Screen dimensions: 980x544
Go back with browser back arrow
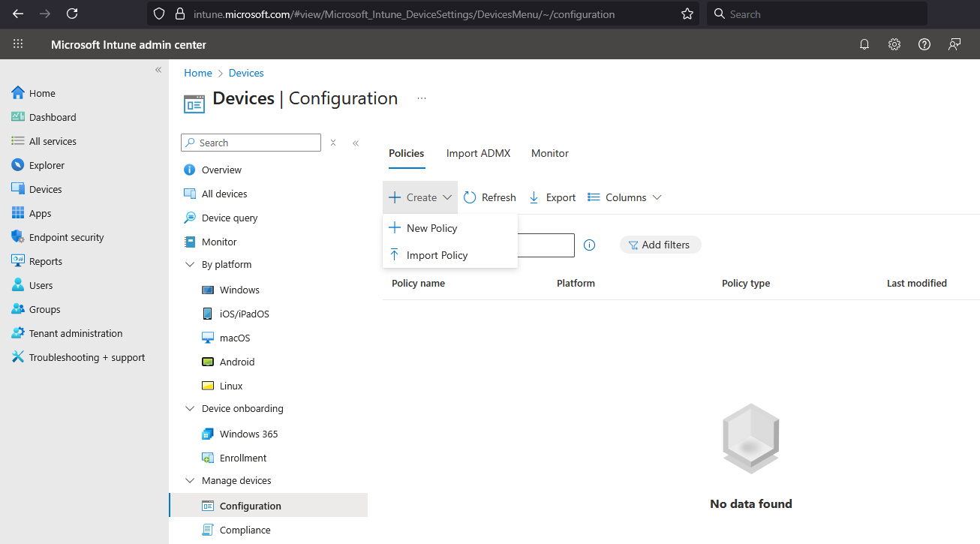coord(18,14)
